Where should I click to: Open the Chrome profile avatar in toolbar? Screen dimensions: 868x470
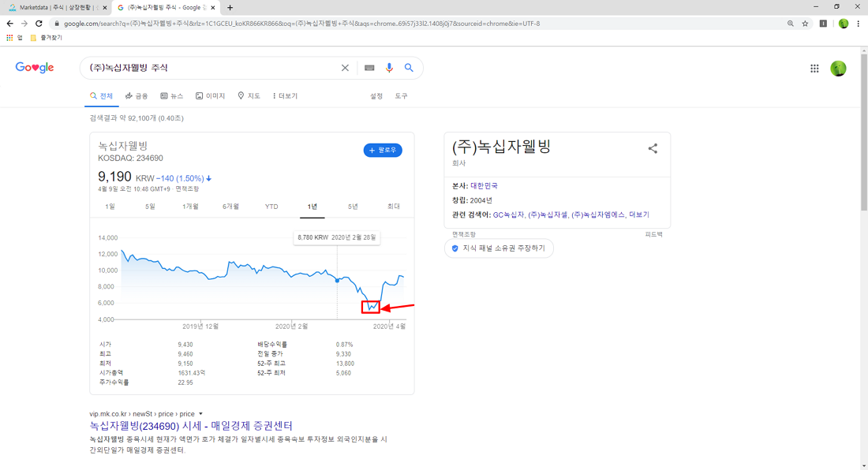click(x=843, y=23)
